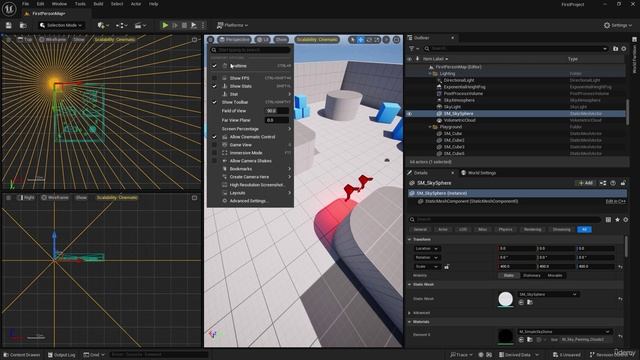Enable the Immersive Mode checkbox
The height and width of the screenshot is (360, 640).
214,153
